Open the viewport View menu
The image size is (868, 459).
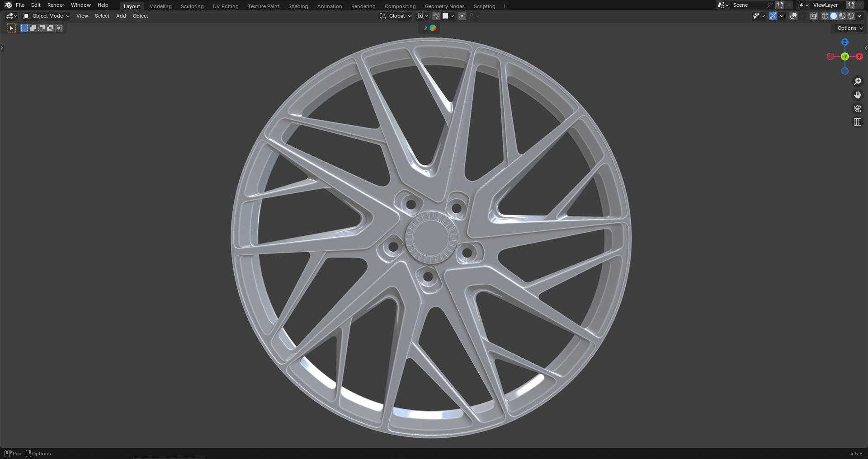(x=82, y=16)
